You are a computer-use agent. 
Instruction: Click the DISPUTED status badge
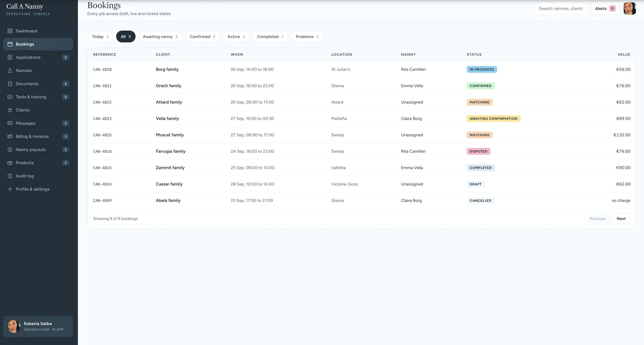tap(479, 152)
